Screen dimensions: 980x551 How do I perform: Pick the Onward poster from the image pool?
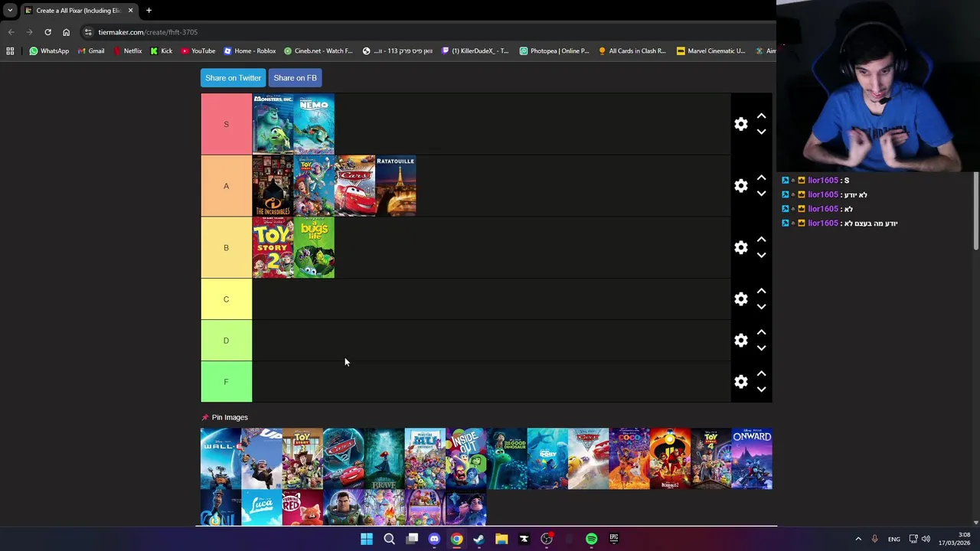pos(752,458)
